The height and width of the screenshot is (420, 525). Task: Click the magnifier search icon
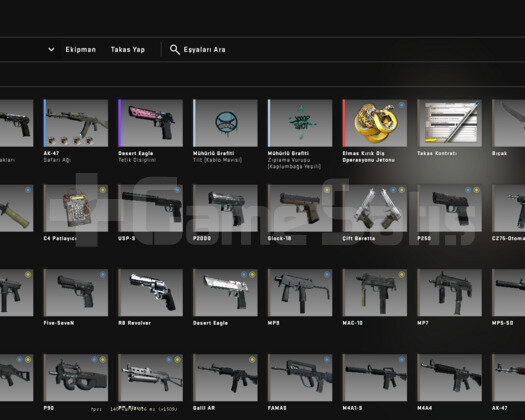tap(174, 50)
